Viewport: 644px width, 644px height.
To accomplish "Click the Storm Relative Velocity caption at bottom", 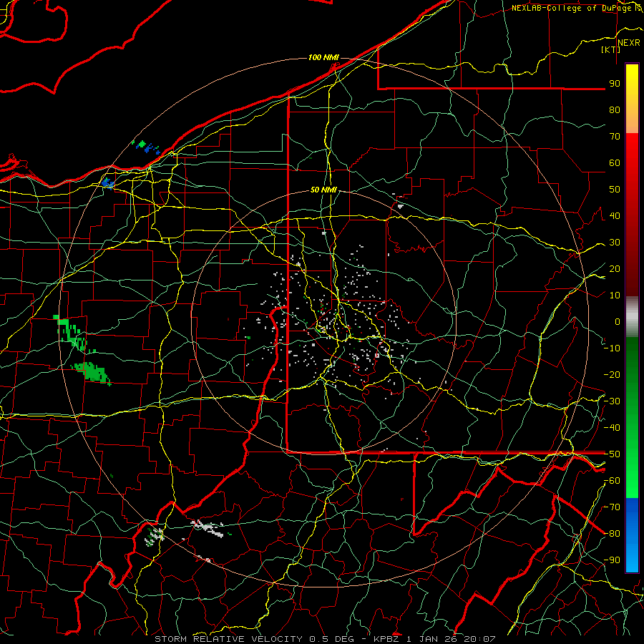I will 324,639.
